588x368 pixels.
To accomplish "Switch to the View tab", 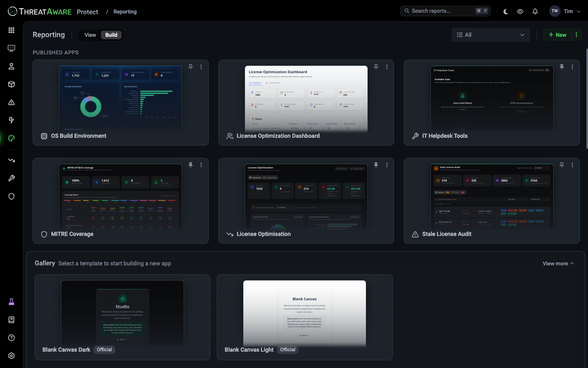I will pyautogui.click(x=90, y=35).
